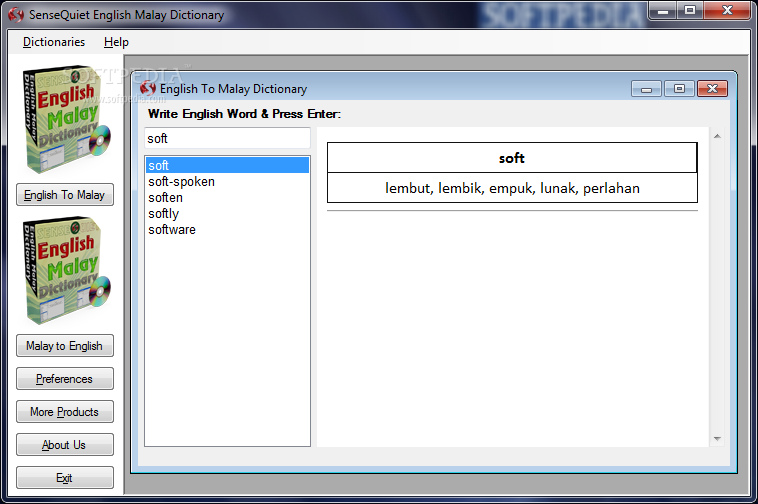
Task: Maximize the English To Malay Dictionary window
Action: [679, 89]
